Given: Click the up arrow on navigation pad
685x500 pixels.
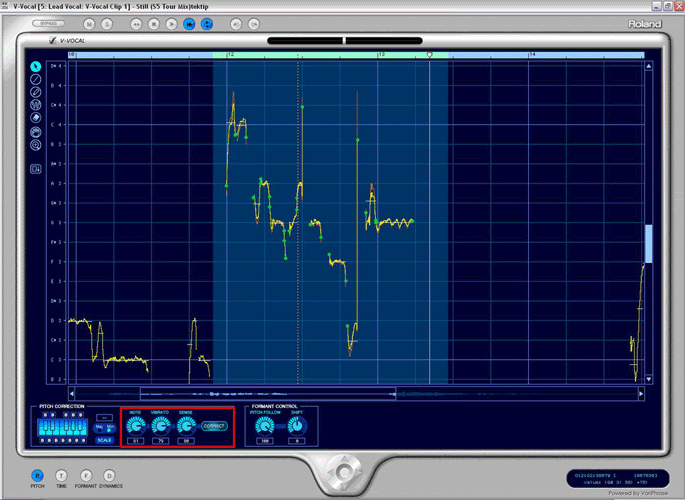Looking at the screenshot, I should (344, 460).
